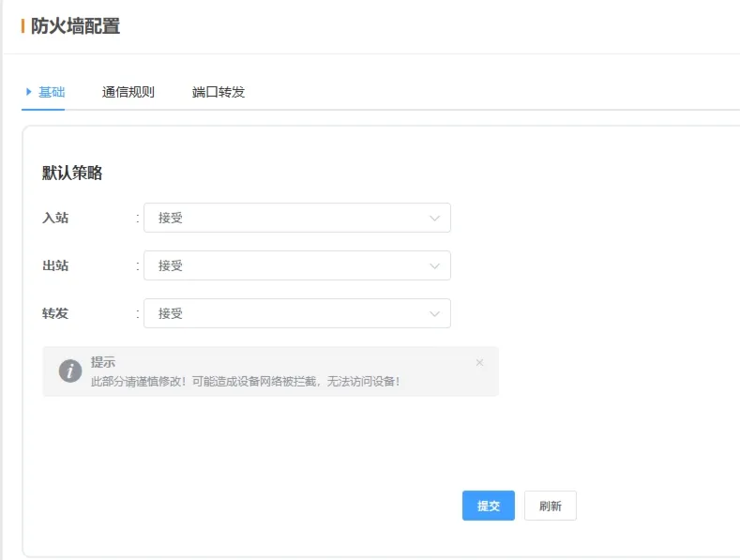Click the 出站 field label

click(55, 265)
